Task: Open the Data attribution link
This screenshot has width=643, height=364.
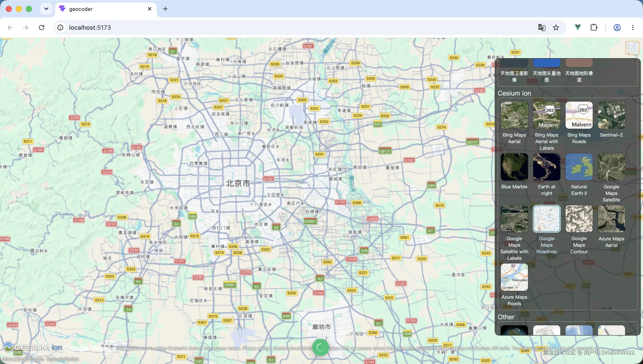Action: coord(63,359)
